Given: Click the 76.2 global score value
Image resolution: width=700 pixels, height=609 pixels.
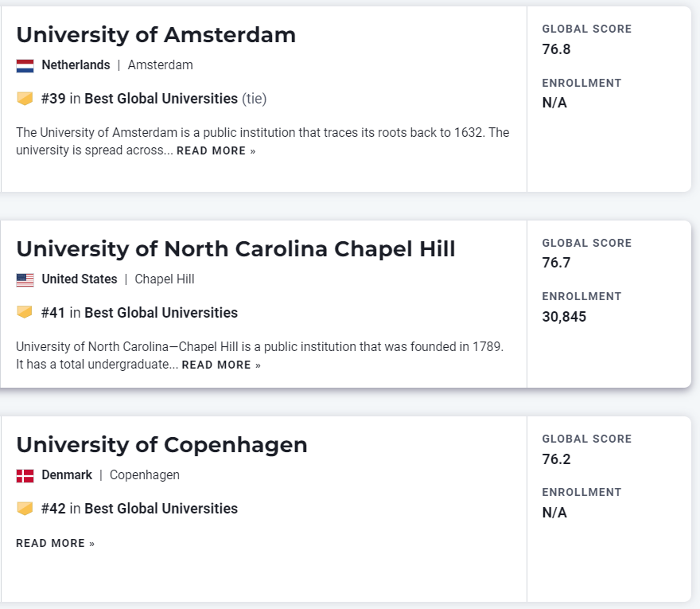Looking at the screenshot, I should pos(556,459).
